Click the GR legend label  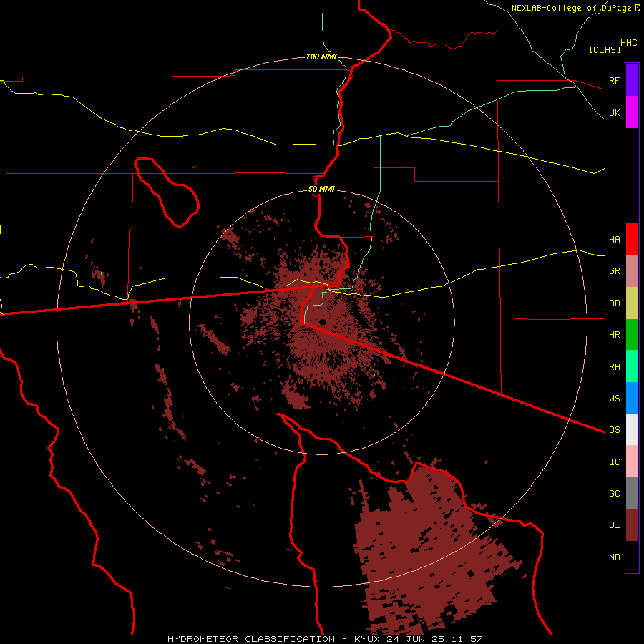coord(614,271)
